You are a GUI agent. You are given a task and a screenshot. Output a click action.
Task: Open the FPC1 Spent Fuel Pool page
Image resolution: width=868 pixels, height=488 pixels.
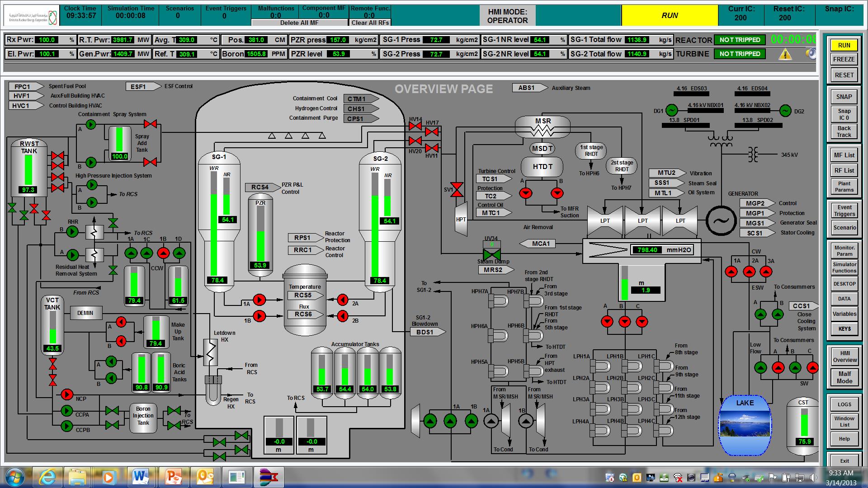26,87
